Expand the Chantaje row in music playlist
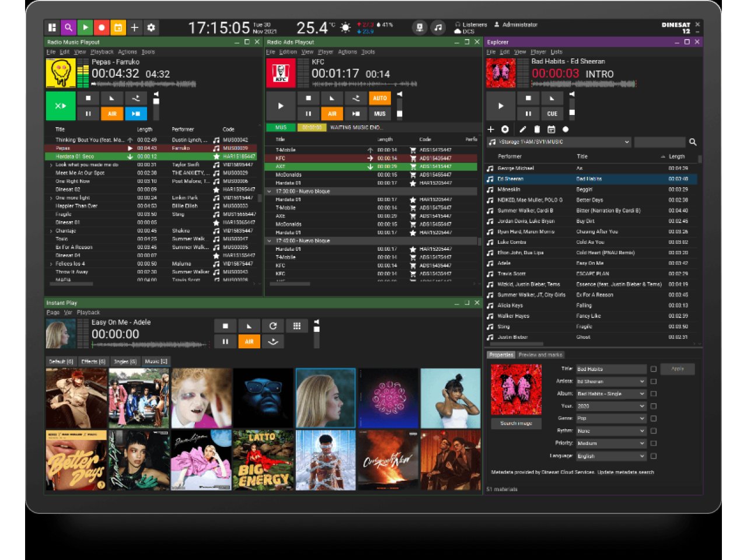 pyautogui.click(x=51, y=231)
